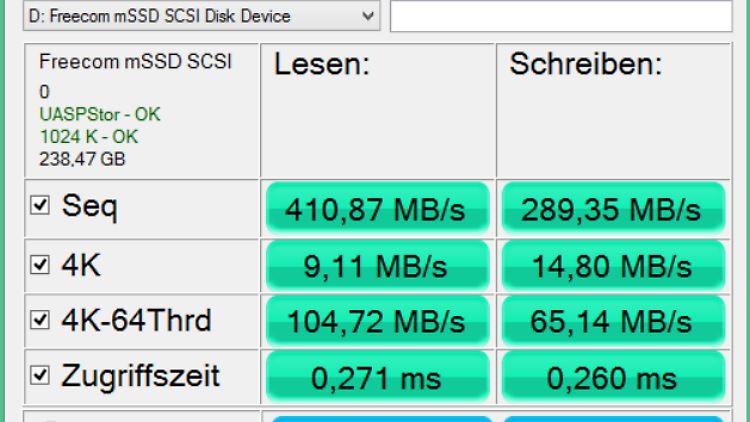750x422 pixels.
Task: Click the 0,260 ms write access time
Action: (x=611, y=379)
